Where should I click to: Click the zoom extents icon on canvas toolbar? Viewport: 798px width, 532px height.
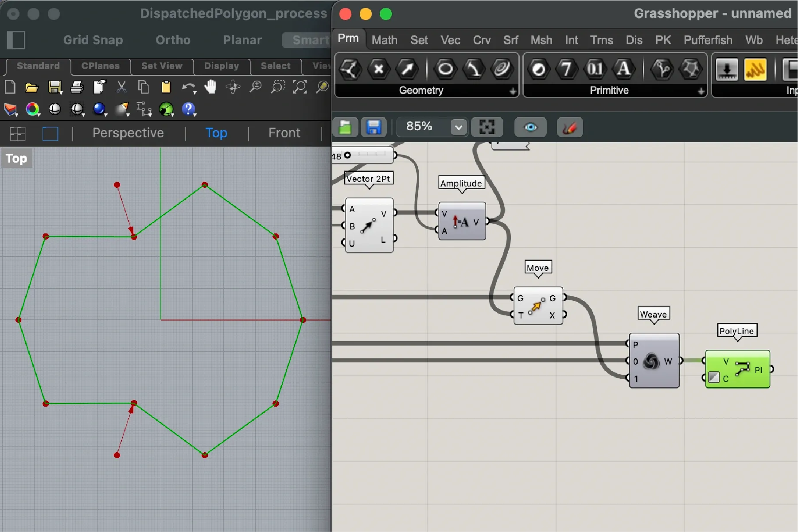[487, 128]
